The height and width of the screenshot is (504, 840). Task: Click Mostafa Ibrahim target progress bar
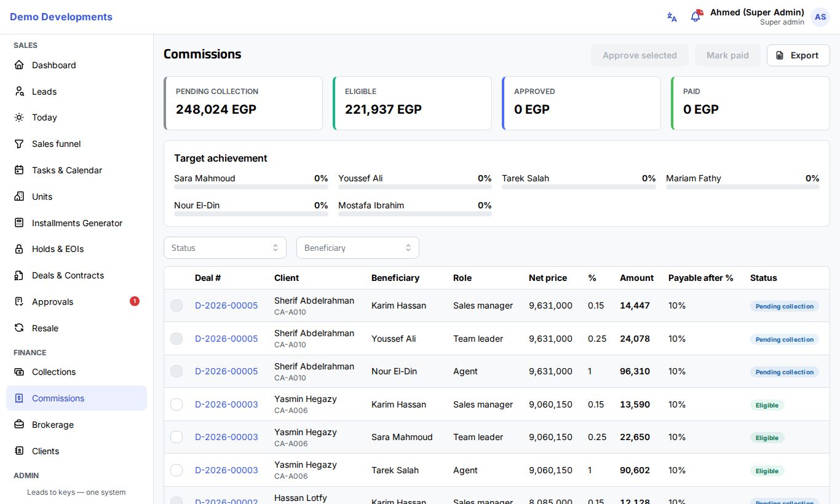pos(415,214)
